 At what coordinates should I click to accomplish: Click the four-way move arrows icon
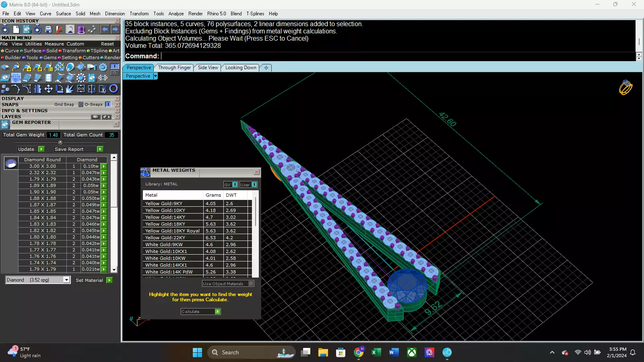tap(49, 88)
